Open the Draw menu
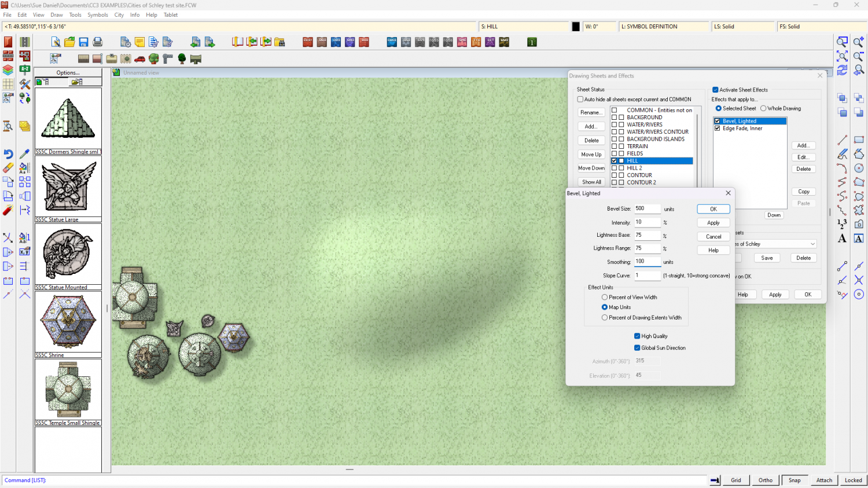Image resolution: width=868 pixels, height=488 pixels. (57, 15)
